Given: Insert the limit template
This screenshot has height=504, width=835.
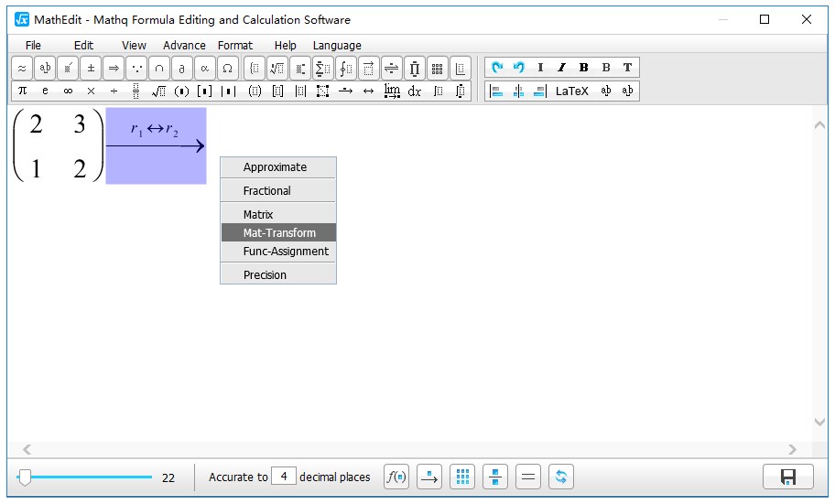Looking at the screenshot, I should (x=392, y=91).
